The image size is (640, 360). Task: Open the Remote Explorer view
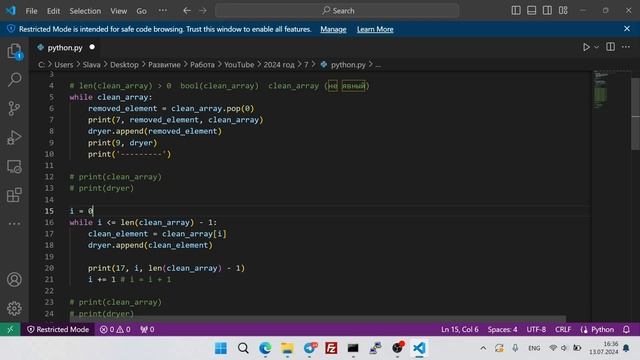(14, 166)
